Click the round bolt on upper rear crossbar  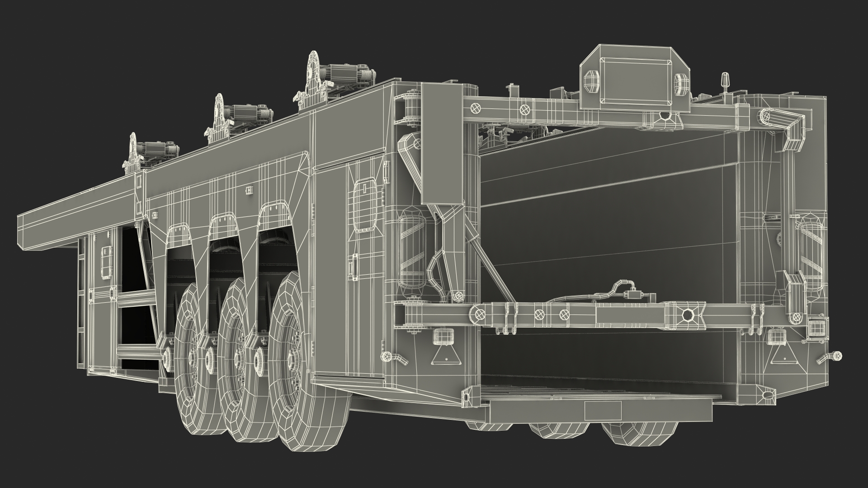point(476,108)
